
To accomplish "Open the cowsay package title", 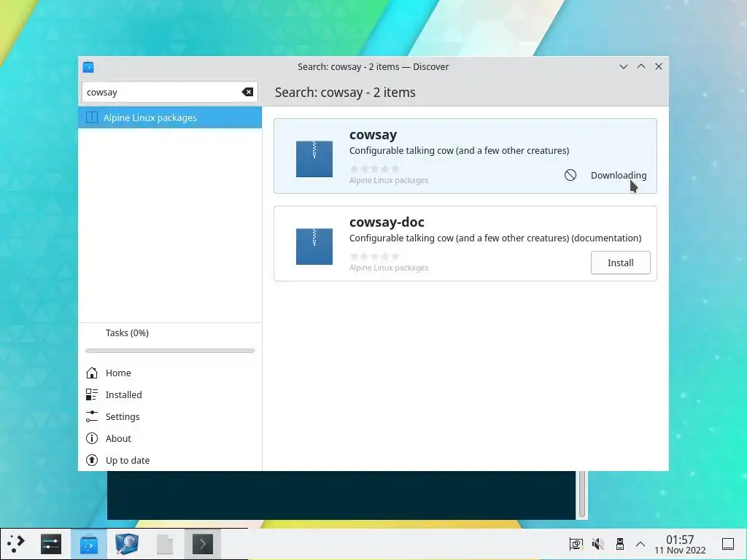I will (x=373, y=135).
